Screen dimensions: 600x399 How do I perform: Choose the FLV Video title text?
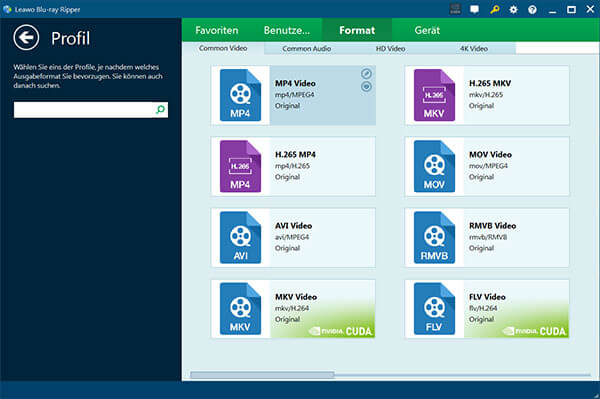click(487, 297)
